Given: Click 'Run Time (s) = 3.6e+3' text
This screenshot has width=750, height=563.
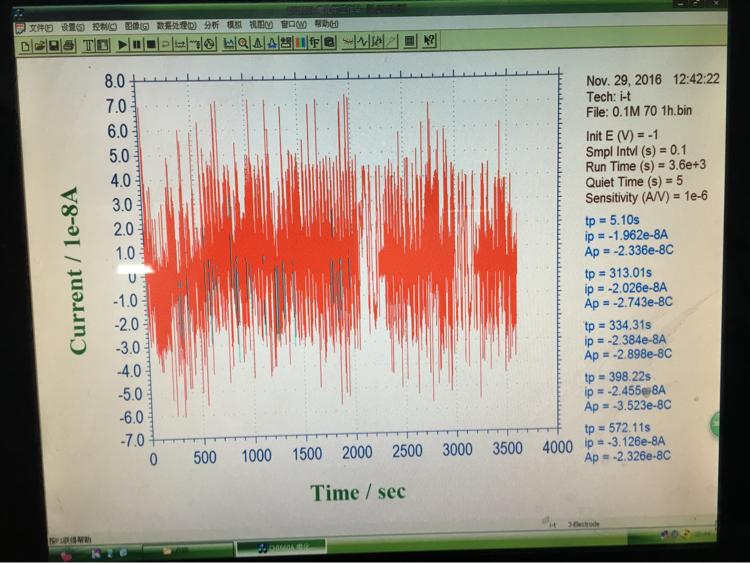Looking at the screenshot, I should pos(646,166).
